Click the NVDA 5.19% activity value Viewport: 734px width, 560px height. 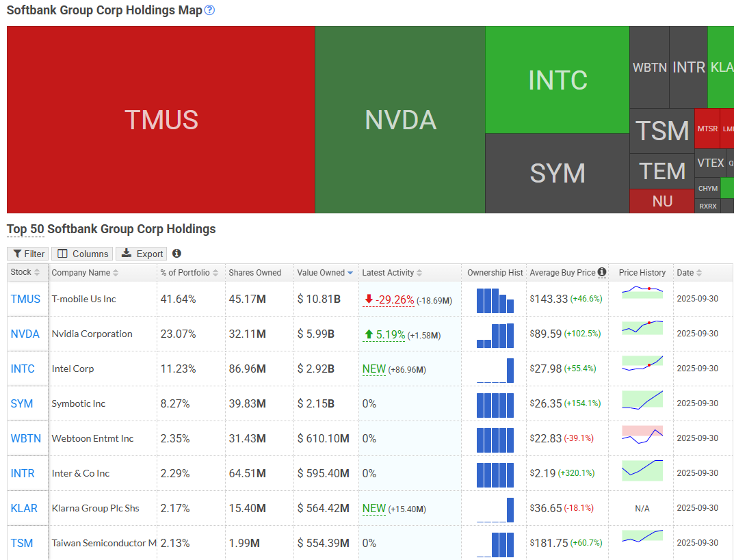[x=384, y=335]
